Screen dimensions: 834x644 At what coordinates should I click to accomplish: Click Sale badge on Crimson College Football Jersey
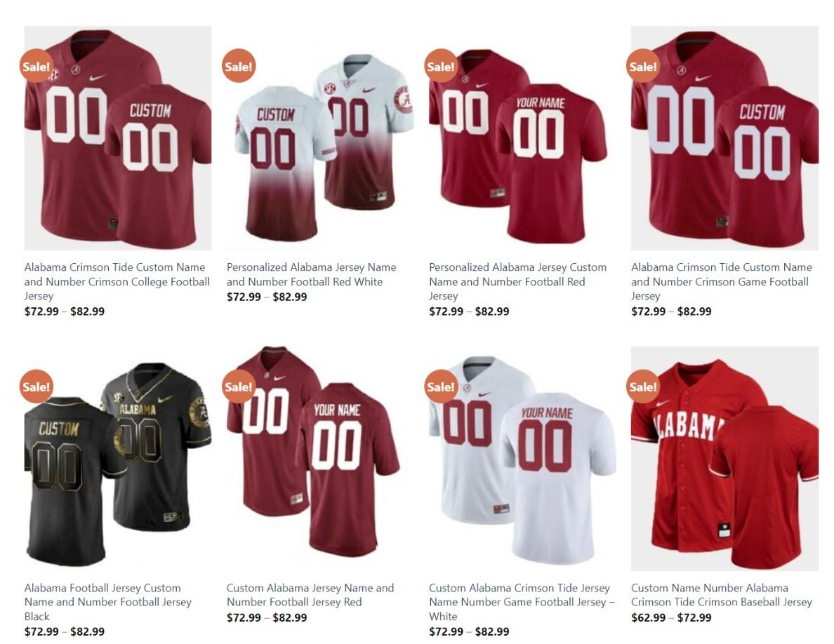tap(37, 66)
